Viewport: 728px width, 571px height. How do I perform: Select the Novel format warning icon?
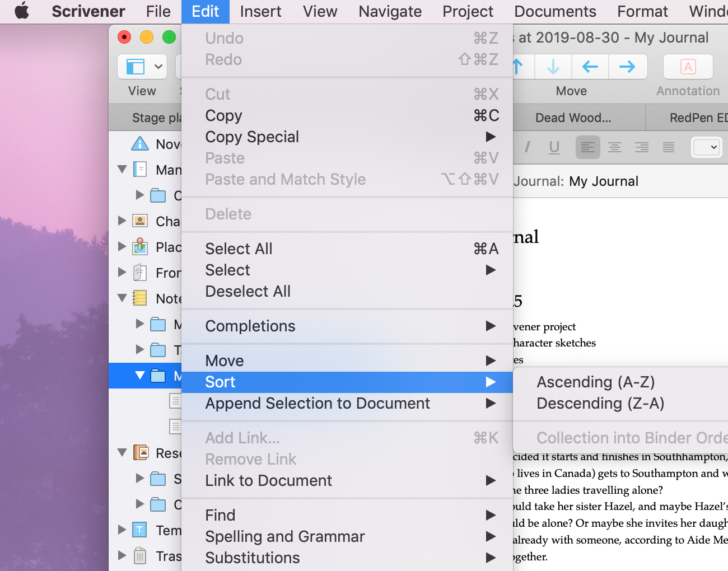click(x=140, y=143)
